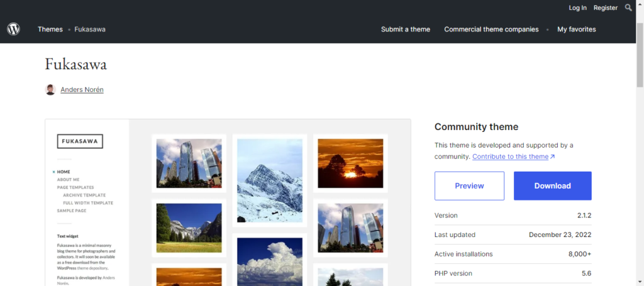Image resolution: width=644 pixels, height=286 pixels.
Task: Click ARCHIVE TEMPLATE in the screenshot sidebar
Action: [x=84, y=195]
